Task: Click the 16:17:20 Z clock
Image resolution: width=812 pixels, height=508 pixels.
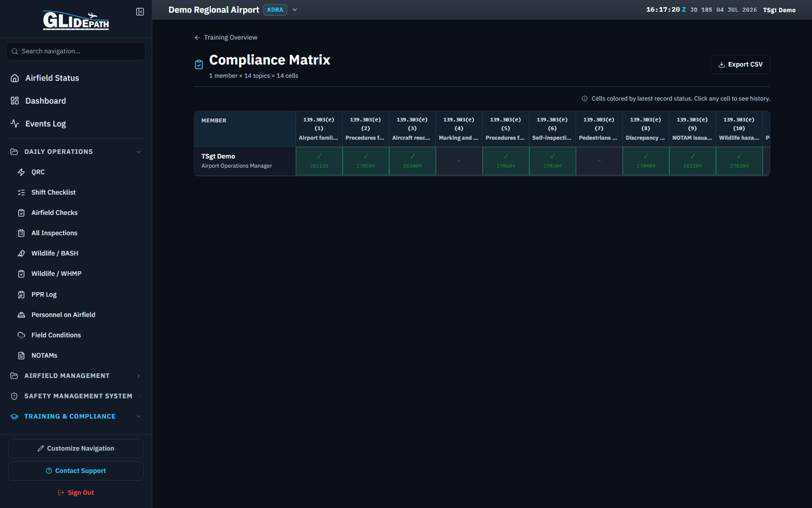Action: [666, 10]
